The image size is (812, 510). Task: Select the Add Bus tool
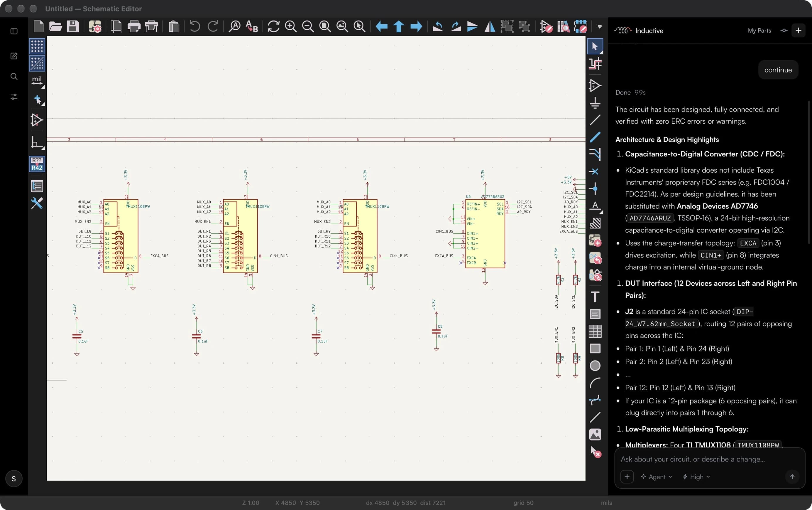595,137
